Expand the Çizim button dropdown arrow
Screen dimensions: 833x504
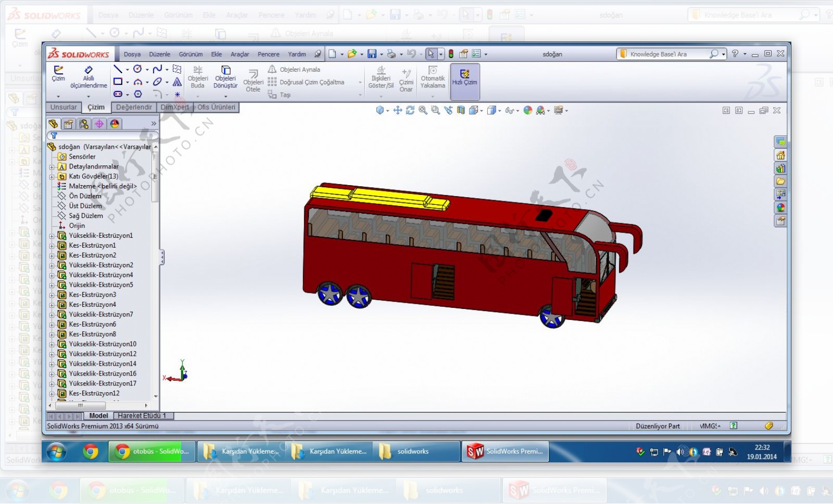point(58,96)
